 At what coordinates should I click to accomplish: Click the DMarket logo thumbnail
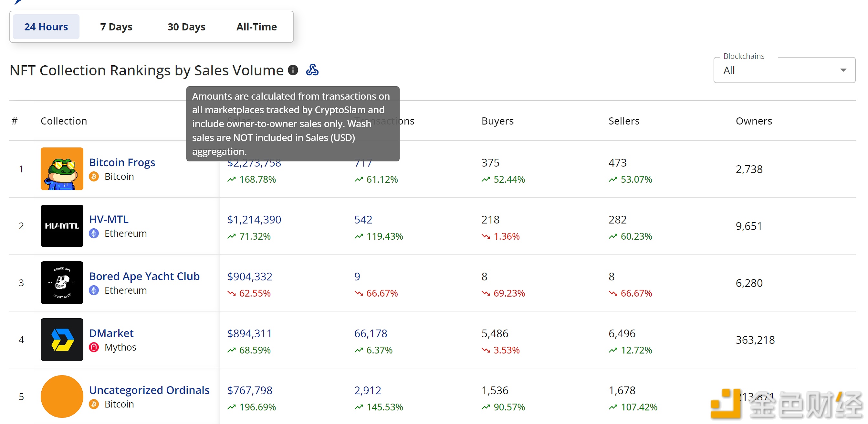click(62, 340)
